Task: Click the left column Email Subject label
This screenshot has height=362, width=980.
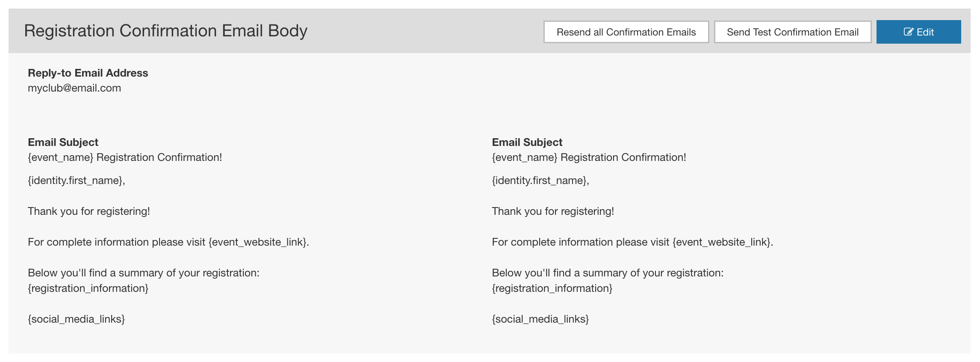Action: 63,142
